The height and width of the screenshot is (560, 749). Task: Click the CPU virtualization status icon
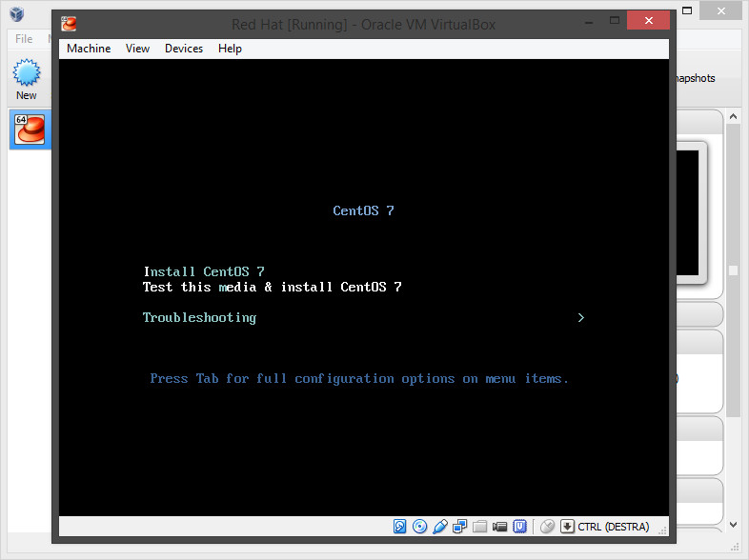pyautogui.click(x=519, y=527)
